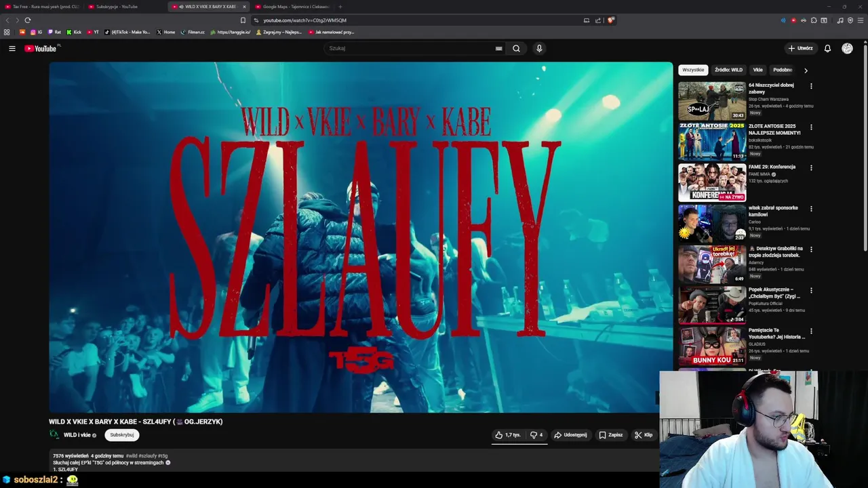Open the account avatar menu
The image size is (868, 488).
click(x=847, y=48)
